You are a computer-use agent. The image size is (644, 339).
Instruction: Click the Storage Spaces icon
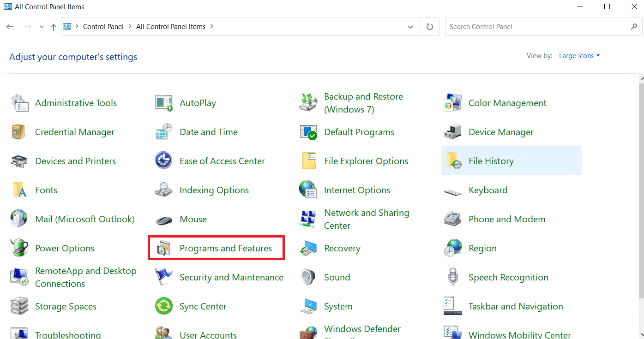point(19,306)
